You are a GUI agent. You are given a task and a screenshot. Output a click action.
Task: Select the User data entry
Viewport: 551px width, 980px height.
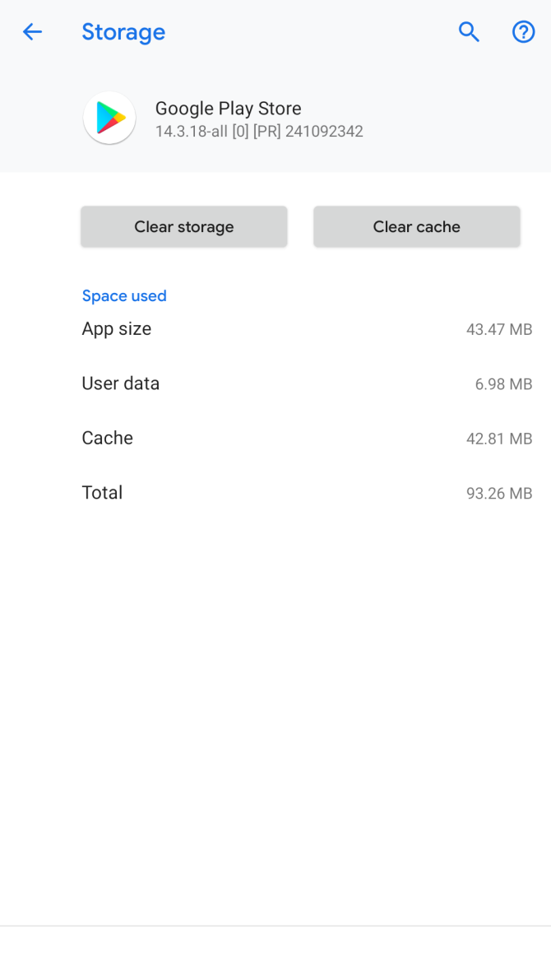(x=120, y=383)
